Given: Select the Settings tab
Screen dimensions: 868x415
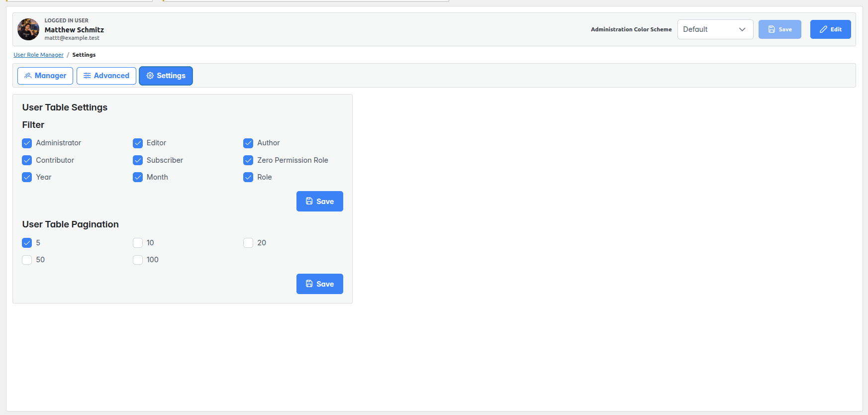Looking at the screenshot, I should (x=166, y=76).
